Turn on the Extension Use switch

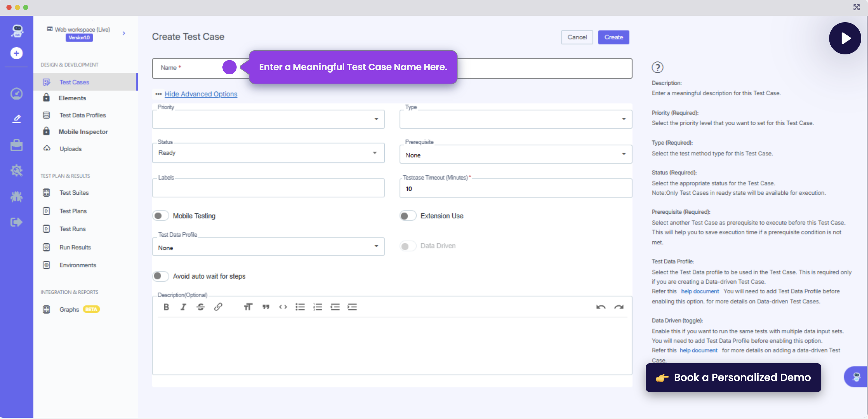408,216
